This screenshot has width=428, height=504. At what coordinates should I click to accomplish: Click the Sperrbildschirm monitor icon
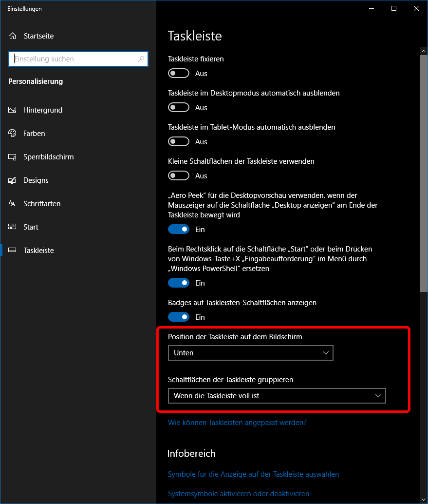click(13, 157)
